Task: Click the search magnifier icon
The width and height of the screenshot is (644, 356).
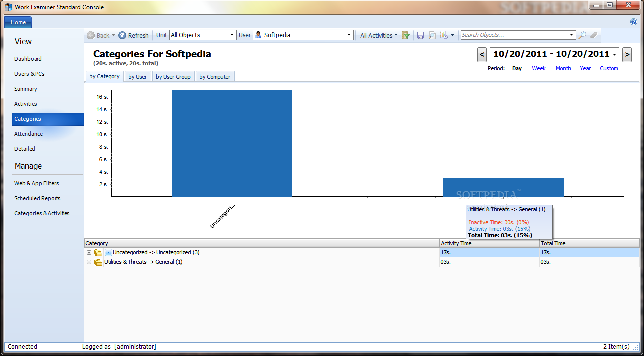Action: (x=582, y=35)
